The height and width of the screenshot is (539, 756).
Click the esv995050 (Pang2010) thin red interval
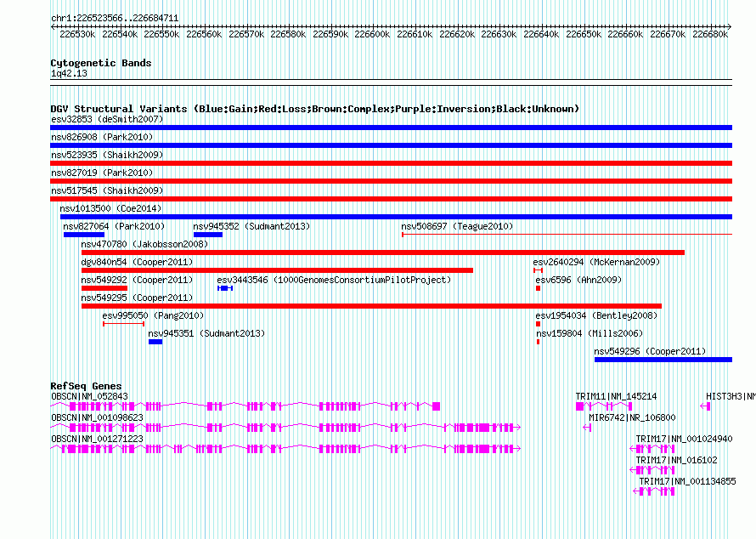[123, 324]
